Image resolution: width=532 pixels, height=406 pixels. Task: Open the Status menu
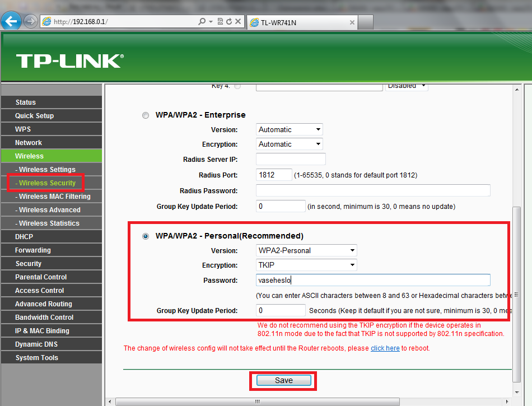52,102
